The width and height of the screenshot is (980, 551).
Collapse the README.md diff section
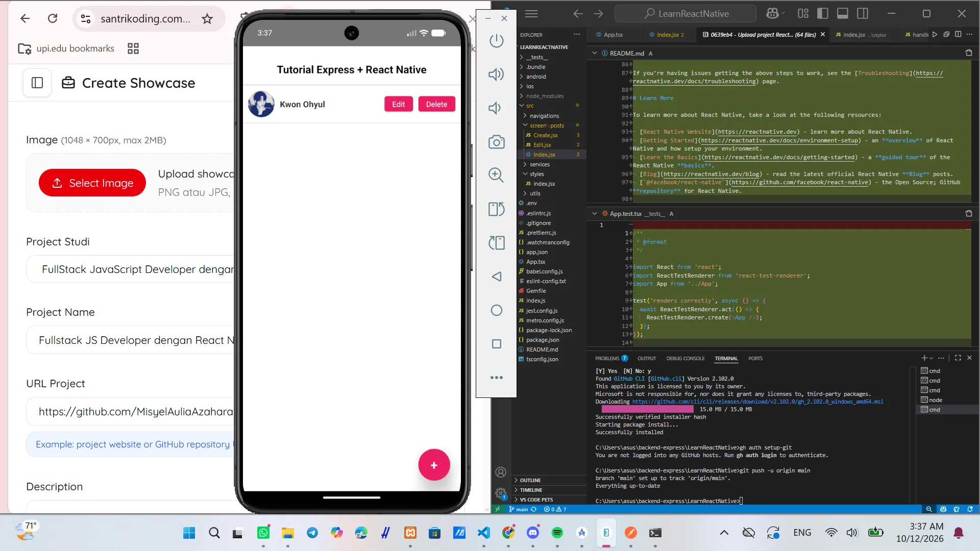(x=595, y=53)
